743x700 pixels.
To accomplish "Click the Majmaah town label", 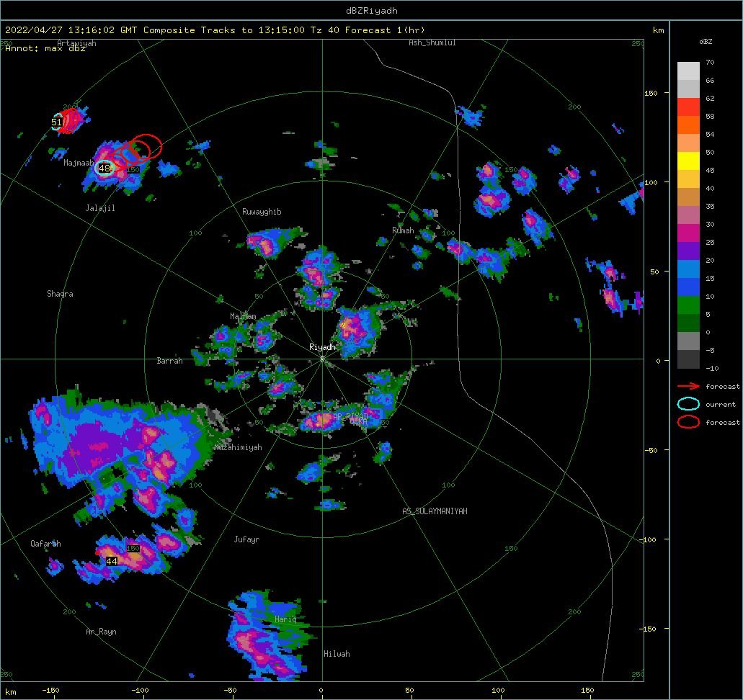I will pos(79,163).
